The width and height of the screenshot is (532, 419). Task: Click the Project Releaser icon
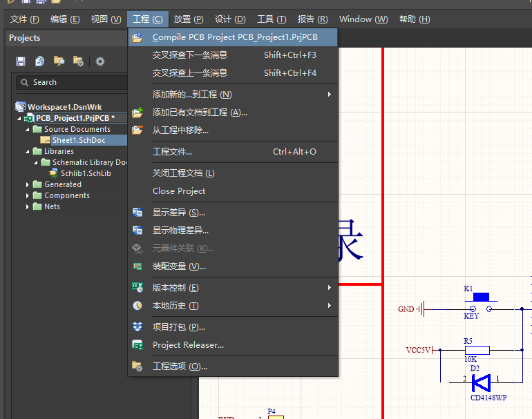coord(137,344)
